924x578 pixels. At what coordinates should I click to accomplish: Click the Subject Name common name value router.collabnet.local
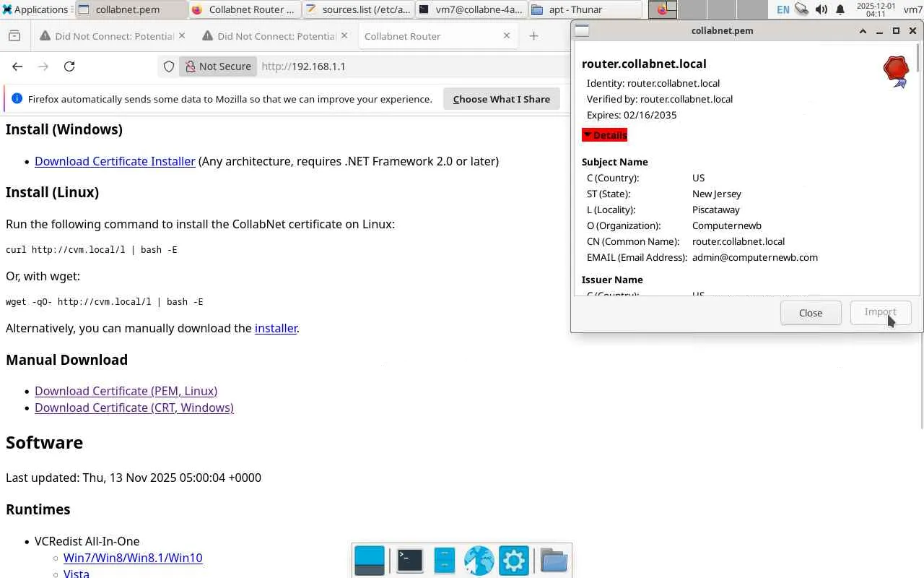[738, 241]
